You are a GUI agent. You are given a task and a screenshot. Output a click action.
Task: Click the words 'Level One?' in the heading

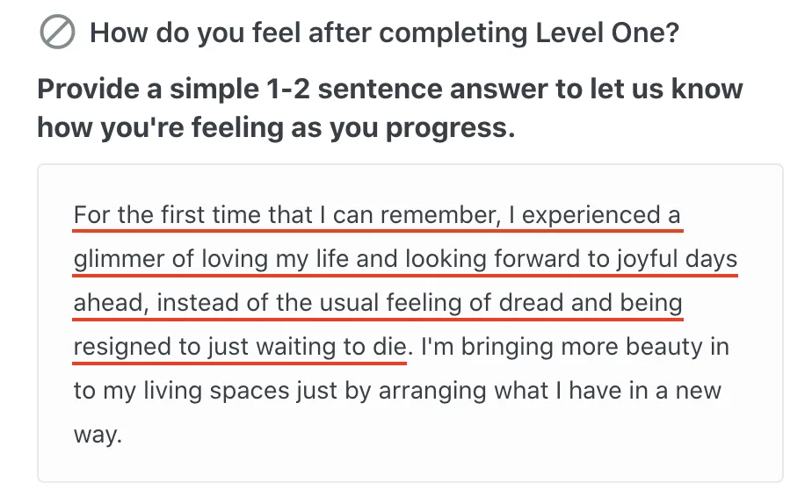[x=607, y=32]
